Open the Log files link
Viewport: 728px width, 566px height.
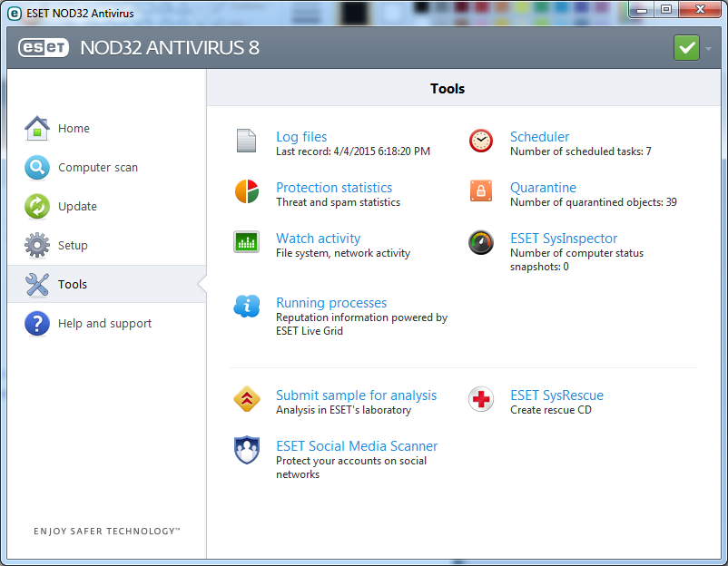[301, 136]
